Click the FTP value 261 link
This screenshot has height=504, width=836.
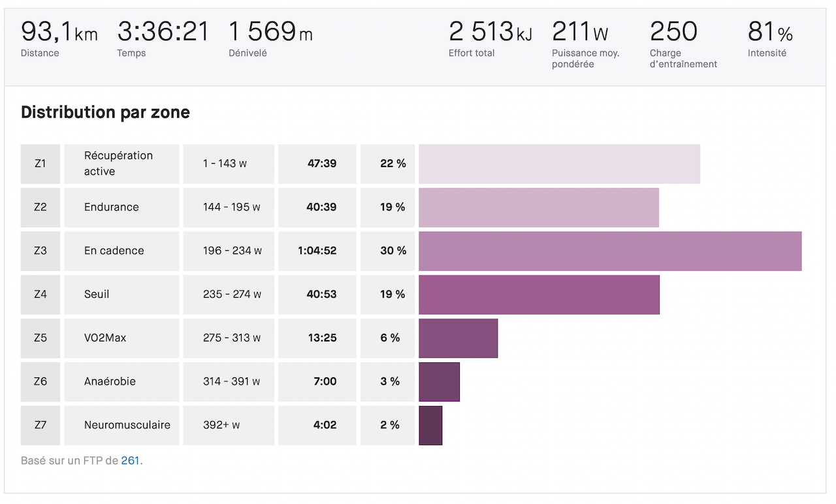pos(131,460)
